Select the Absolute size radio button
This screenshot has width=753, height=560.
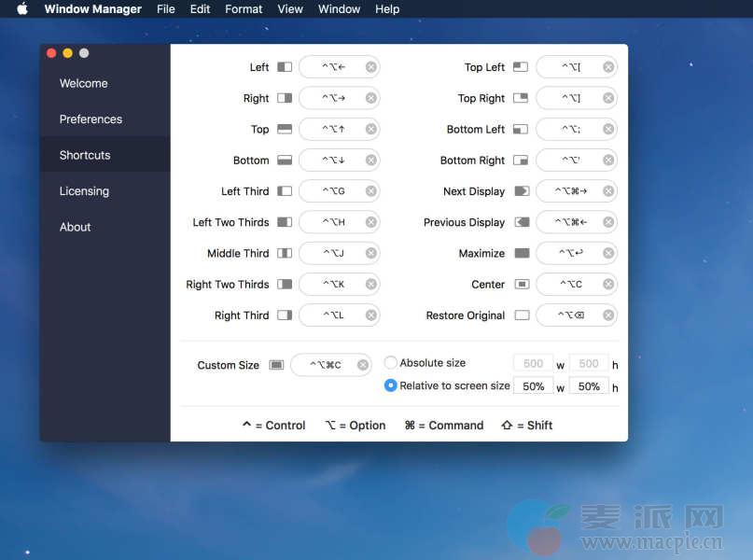[391, 363]
